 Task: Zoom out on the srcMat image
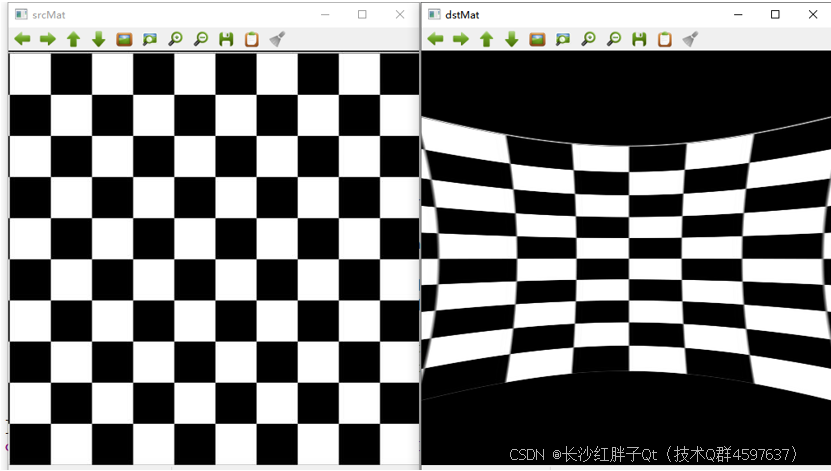201,39
